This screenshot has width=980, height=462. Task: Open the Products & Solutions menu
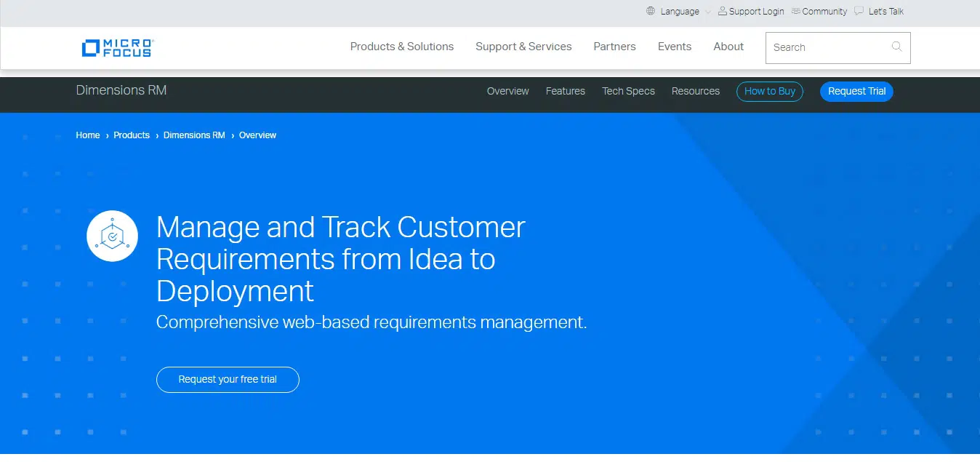[401, 47]
